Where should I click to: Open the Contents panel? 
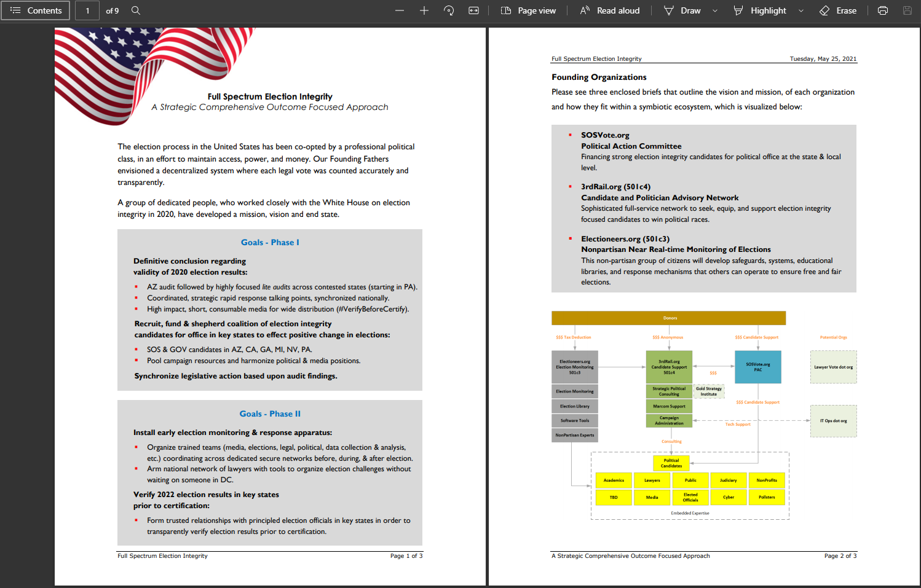point(35,10)
